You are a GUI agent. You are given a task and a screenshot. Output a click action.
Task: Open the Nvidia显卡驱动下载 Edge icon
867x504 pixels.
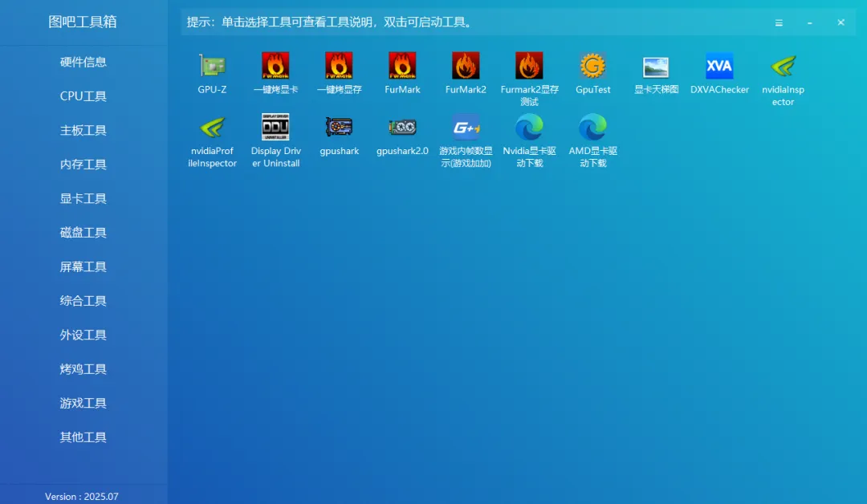[x=529, y=127]
